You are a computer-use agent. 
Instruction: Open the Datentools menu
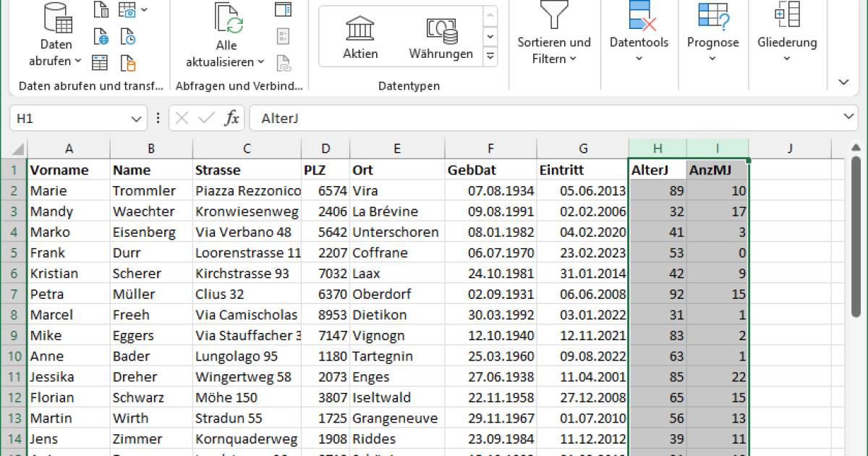tap(639, 36)
